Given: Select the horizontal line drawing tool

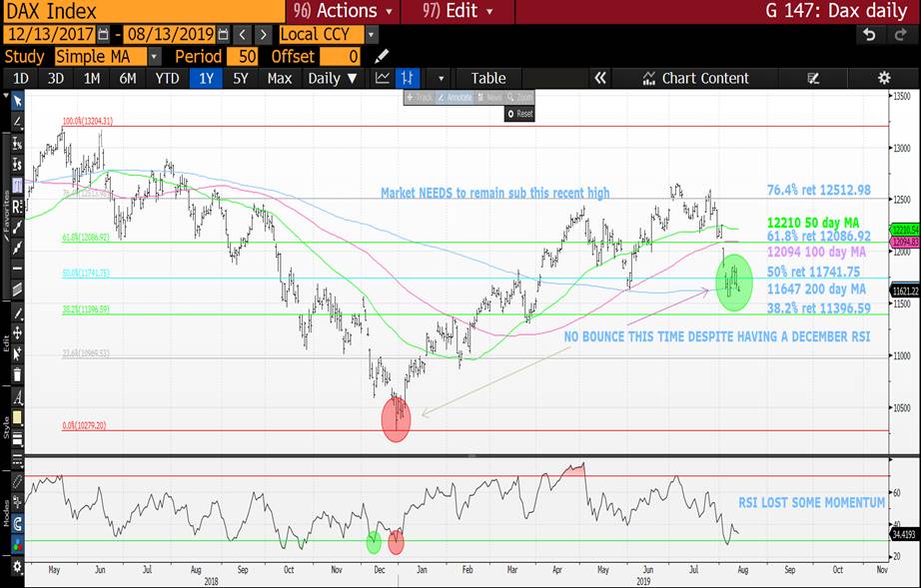Looking at the screenshot, I should click(x=18, y=269).
